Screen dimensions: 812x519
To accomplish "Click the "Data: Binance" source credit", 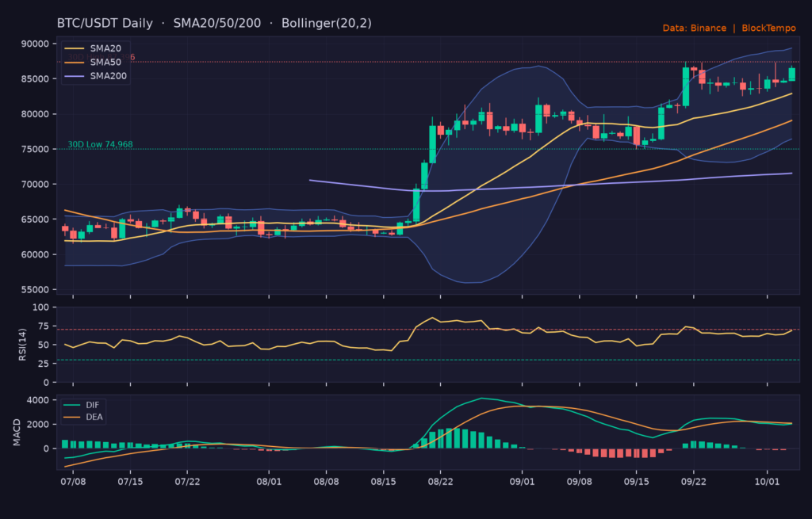I will (x=695, y=28).
